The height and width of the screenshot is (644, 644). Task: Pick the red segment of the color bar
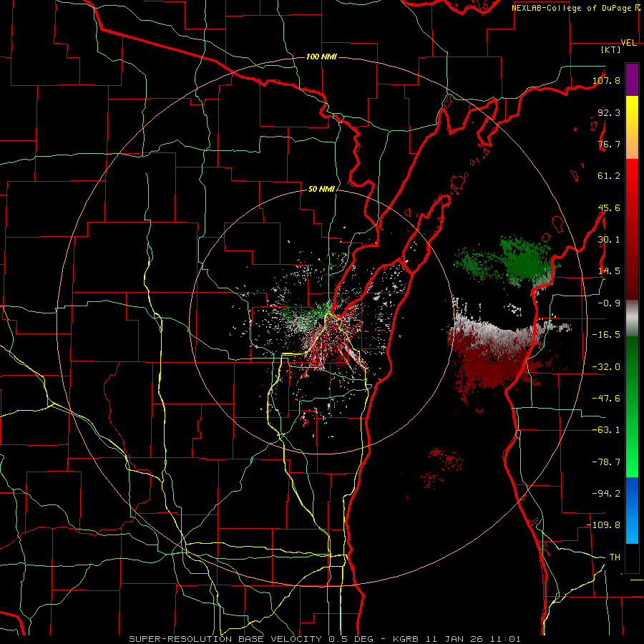tap(632, 229)
